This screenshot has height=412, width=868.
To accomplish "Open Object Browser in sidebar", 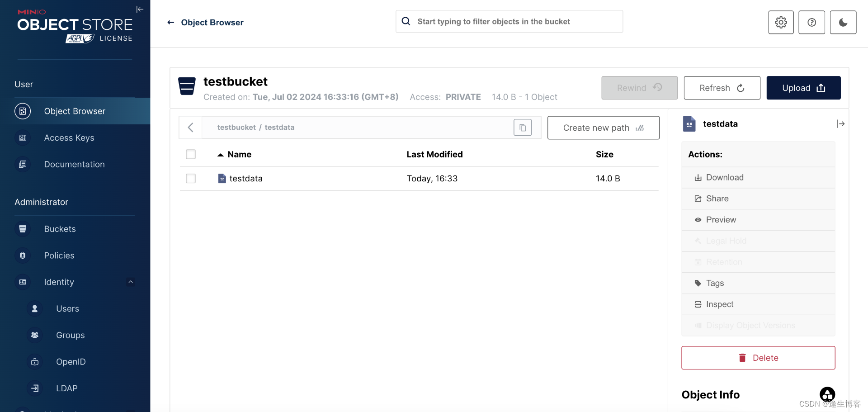I will pos(75,111).
